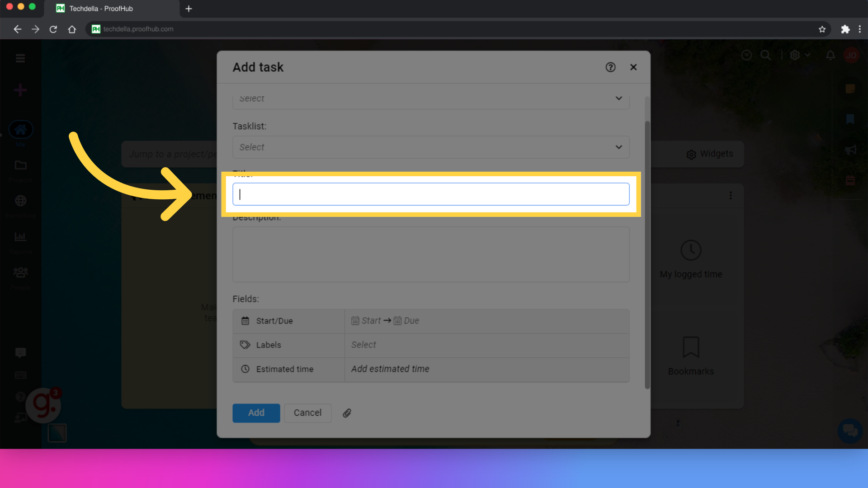
Task: Click into the Description text area
Action: pyautogui.click(x=431, y=254)
